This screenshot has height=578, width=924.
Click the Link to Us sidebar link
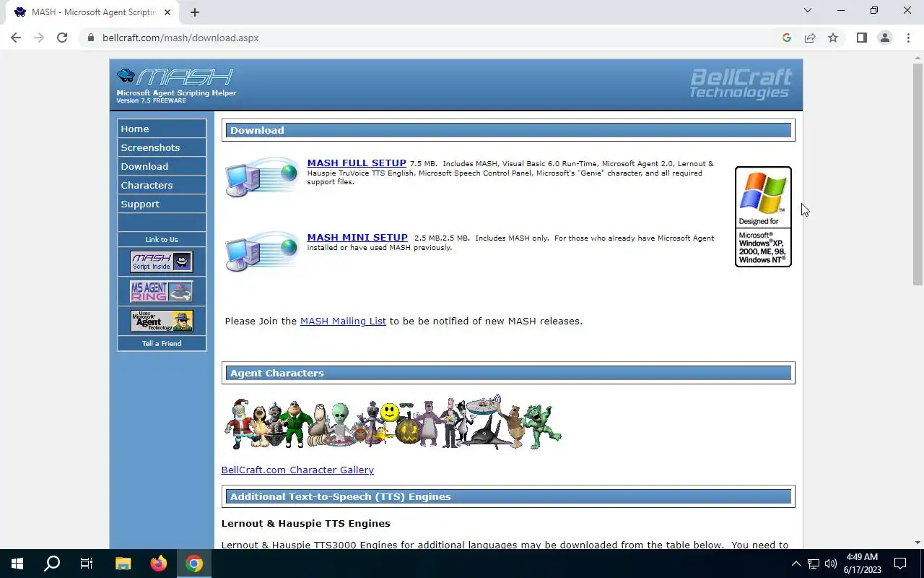(x=162, y=239)
